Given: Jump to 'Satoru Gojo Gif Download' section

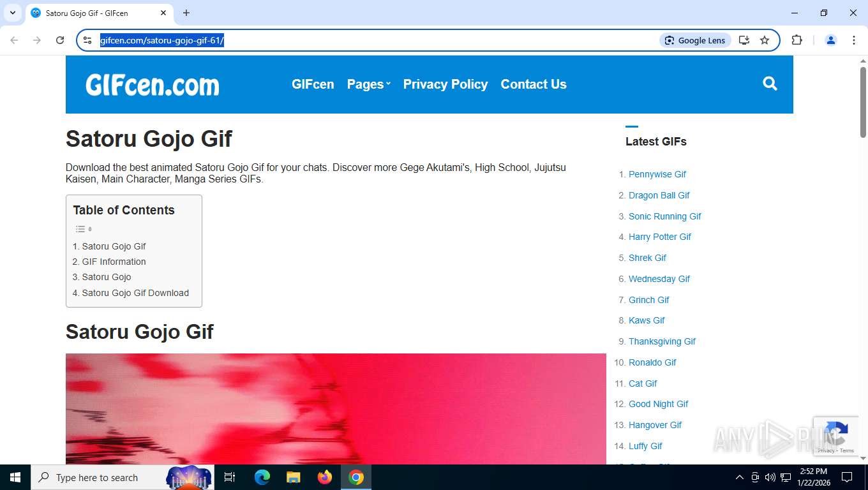Looking at the screenshot, I should [131, 293].
